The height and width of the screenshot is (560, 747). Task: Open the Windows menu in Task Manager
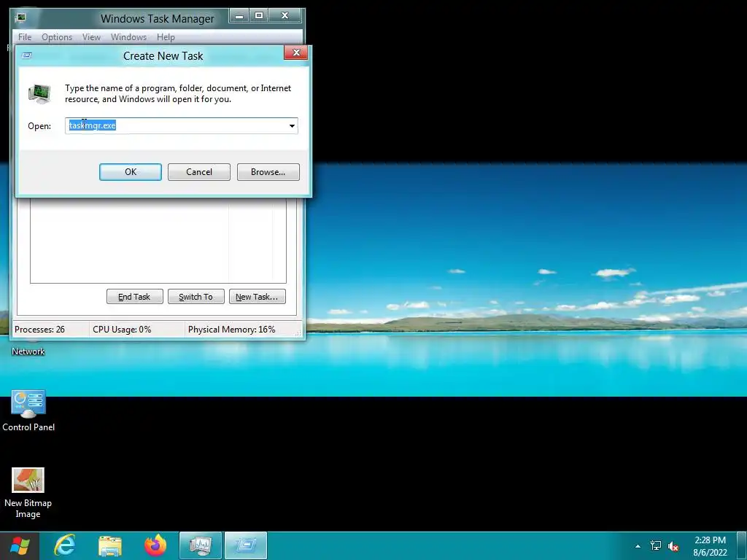point(128,37)
